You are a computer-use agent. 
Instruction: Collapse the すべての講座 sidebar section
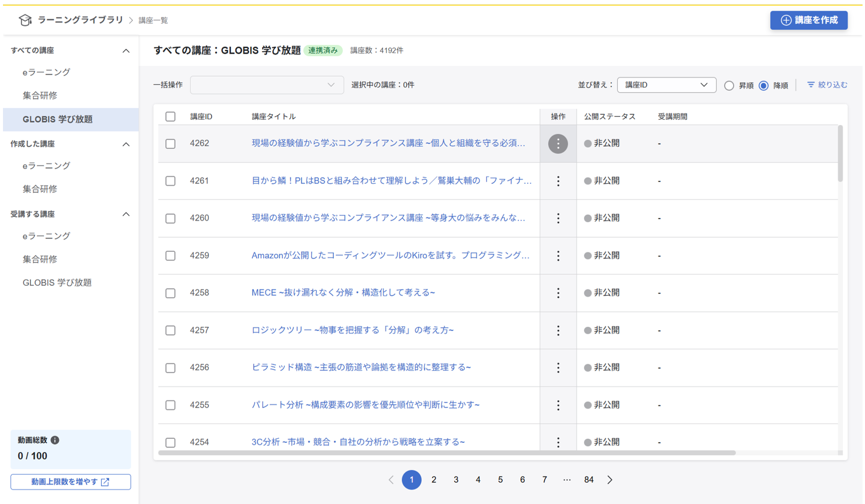point(126,50)
